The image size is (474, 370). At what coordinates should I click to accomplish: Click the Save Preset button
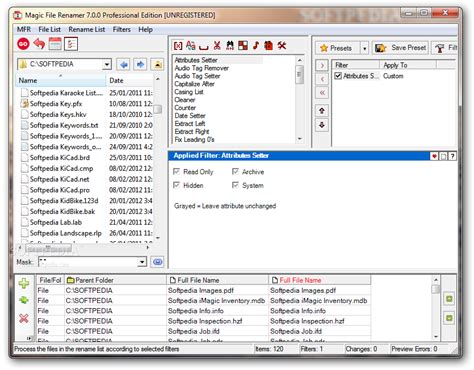(x=400, y=48)
